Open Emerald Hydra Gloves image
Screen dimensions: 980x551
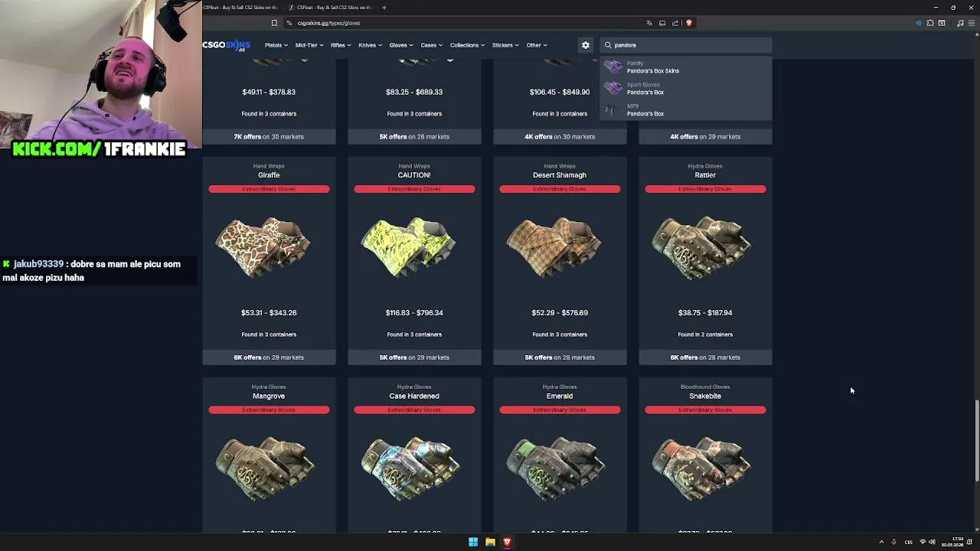(556, 468)
